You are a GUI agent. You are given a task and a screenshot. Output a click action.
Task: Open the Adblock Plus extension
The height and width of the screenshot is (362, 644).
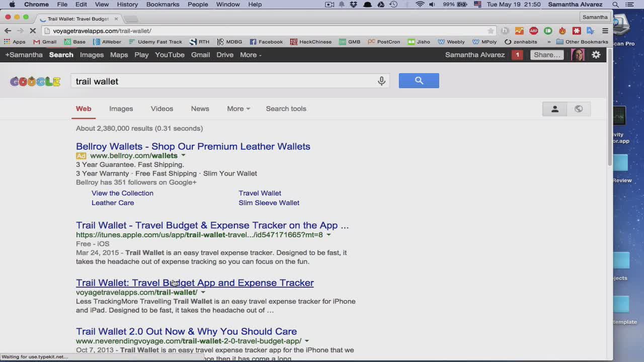pos(534,31)
